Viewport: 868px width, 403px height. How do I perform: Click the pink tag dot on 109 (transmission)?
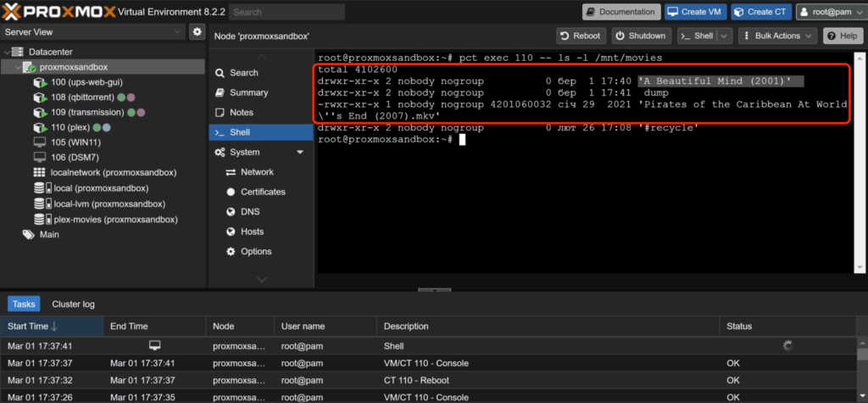click(x=141, y=113)
